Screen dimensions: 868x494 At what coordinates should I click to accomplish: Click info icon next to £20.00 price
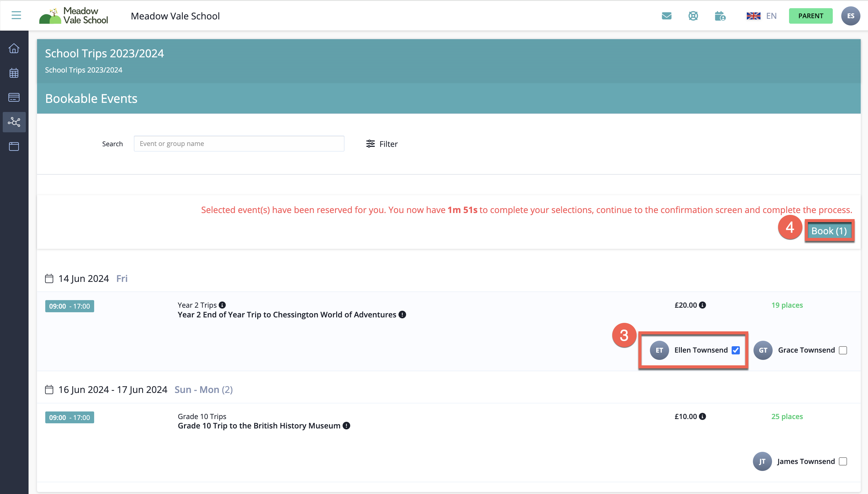702,305
